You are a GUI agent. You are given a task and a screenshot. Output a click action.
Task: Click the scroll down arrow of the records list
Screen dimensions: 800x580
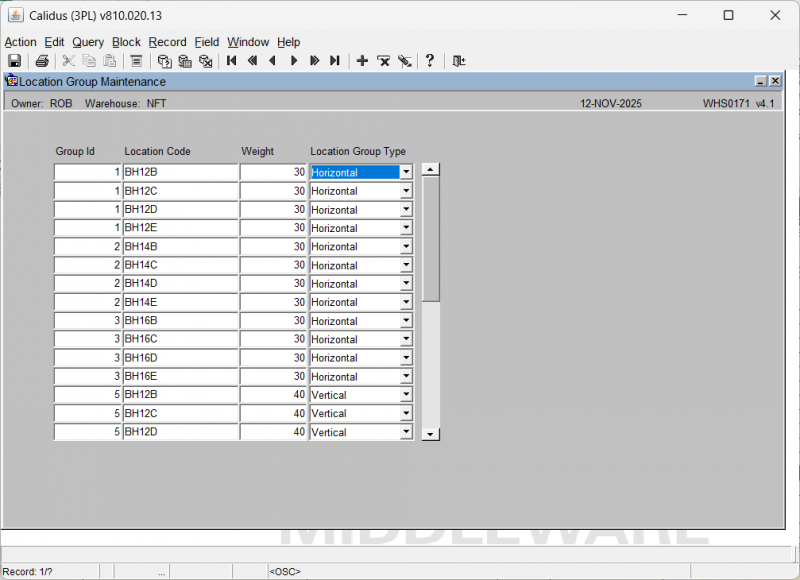click(431, 434)
